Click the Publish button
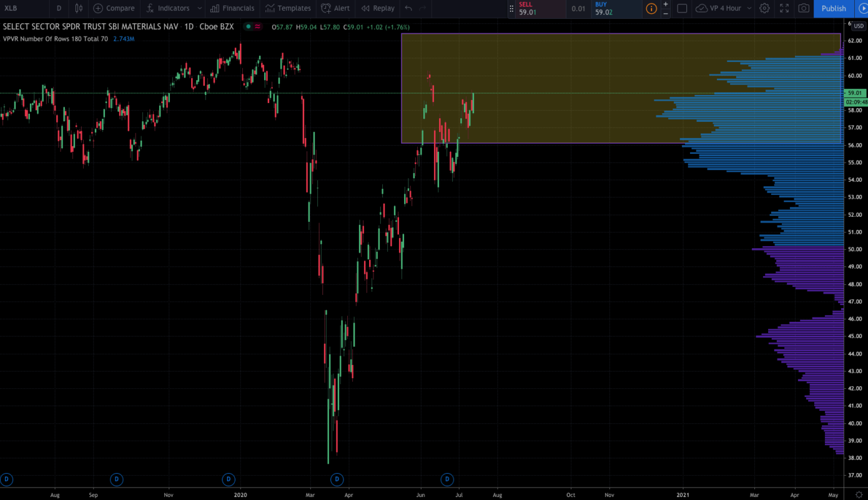Screen dimensions: 868x500 (833, 8)
